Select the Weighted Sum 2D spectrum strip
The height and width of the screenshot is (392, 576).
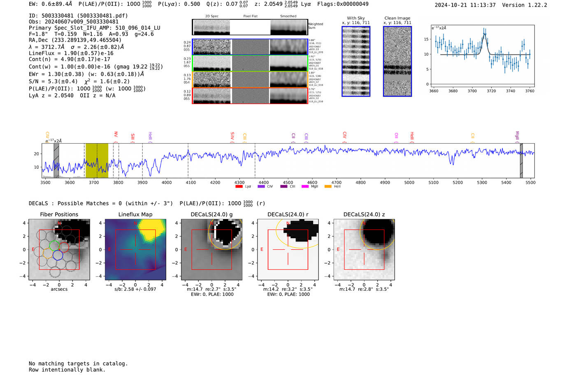coord(250,27)
